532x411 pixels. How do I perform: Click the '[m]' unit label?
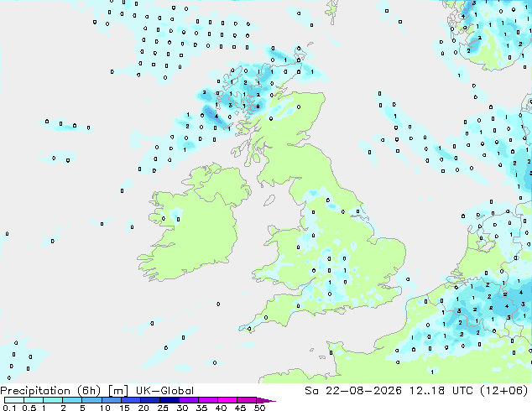click(118, 391)
